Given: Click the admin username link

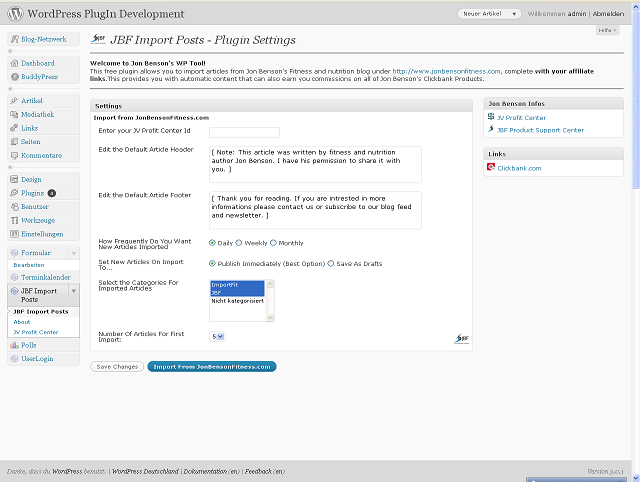Looking at the screenshot, I should point(577,14).
